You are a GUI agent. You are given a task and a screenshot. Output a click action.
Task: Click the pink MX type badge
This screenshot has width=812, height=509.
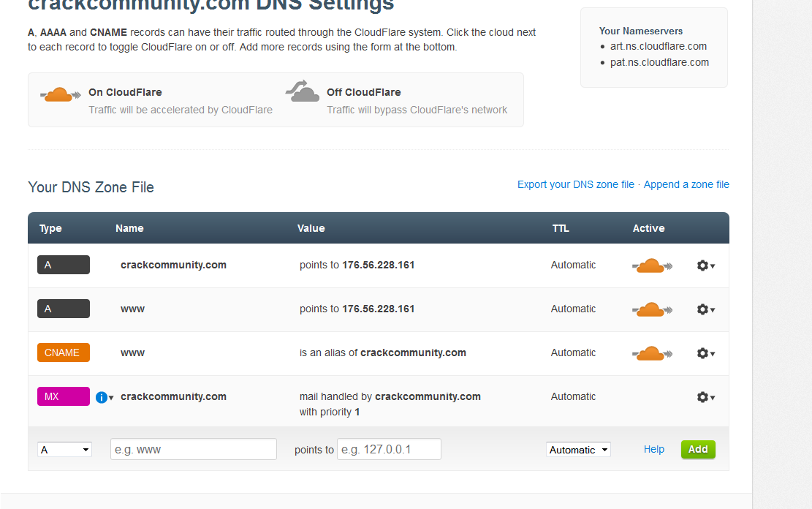pos(63,396)
